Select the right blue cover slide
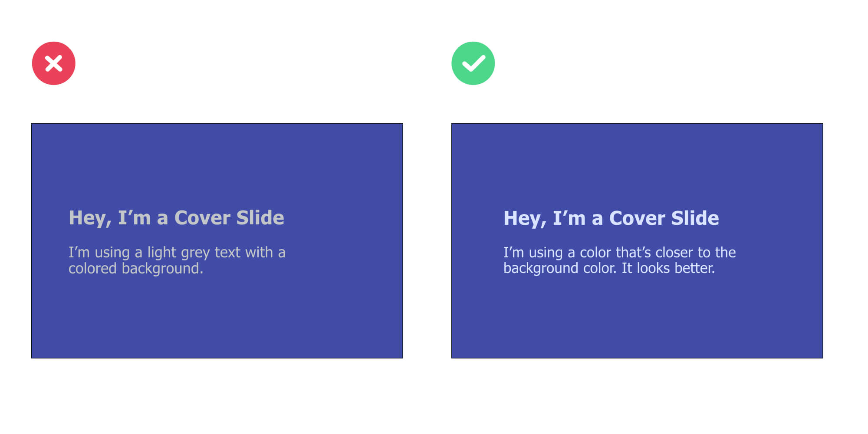The image size is (868, 434). tap(637, 241)
